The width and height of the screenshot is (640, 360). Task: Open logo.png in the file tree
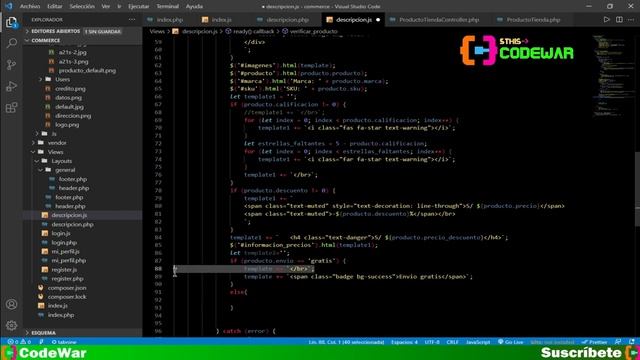(67, 124)
